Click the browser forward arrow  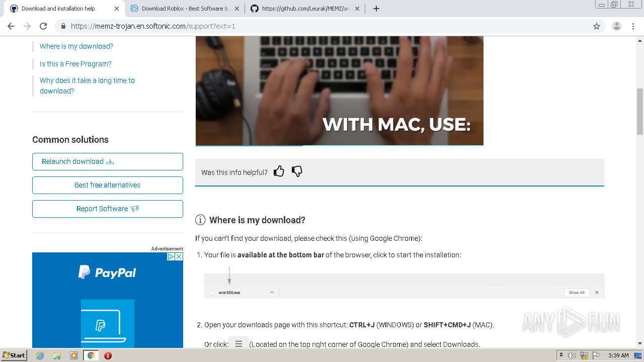click(x=27, y=26)
